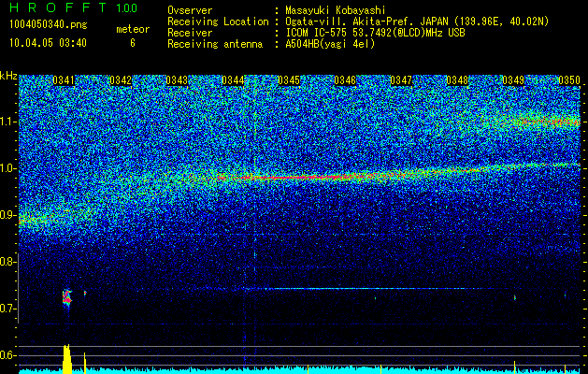
Task: Click the kHz unit label
Action: pyautogui.click(x=8, y=76)
